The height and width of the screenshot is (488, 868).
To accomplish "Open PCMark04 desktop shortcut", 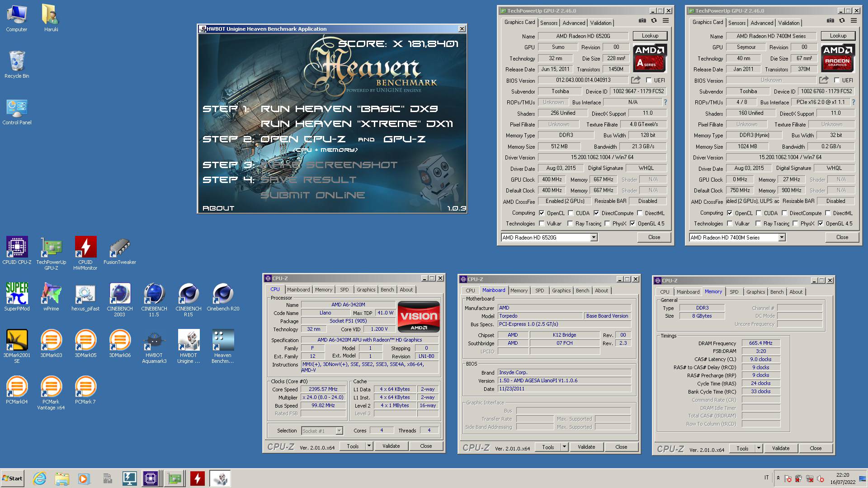I will point(17,390).
